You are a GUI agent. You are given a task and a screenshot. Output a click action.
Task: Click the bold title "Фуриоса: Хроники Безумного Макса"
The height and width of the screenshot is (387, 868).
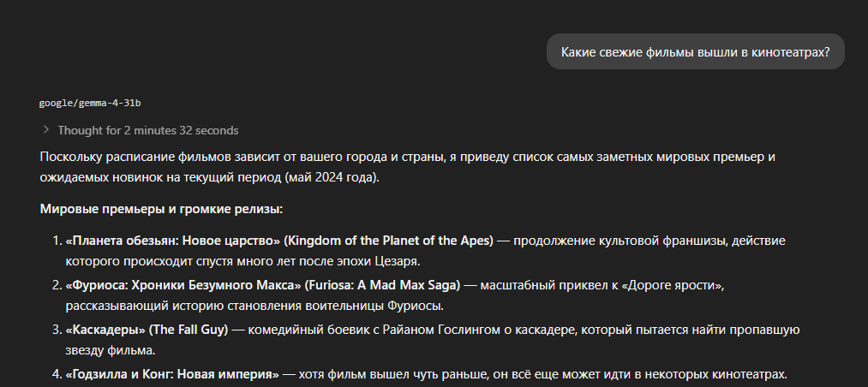pos(183,285)
